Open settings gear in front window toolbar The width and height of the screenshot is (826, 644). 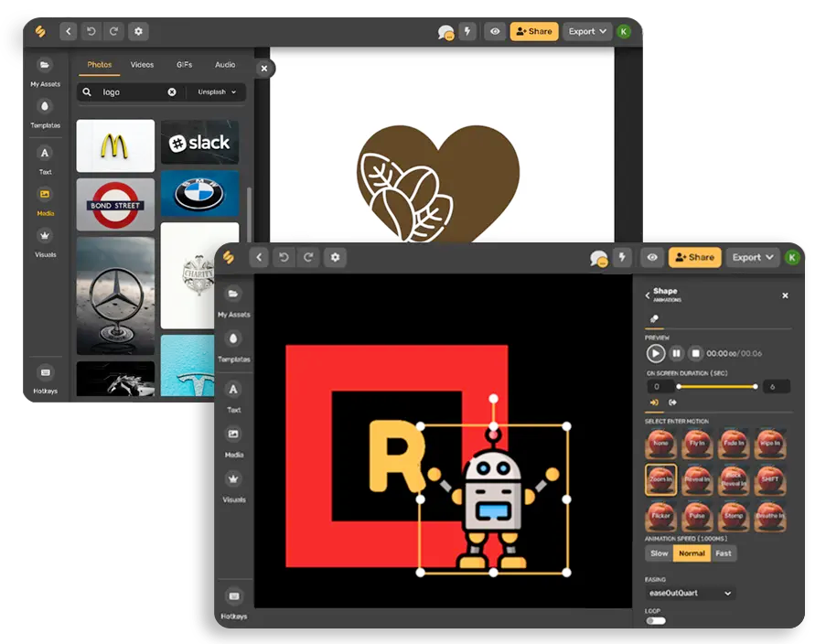pyautogui.click(x=335, y=257)
